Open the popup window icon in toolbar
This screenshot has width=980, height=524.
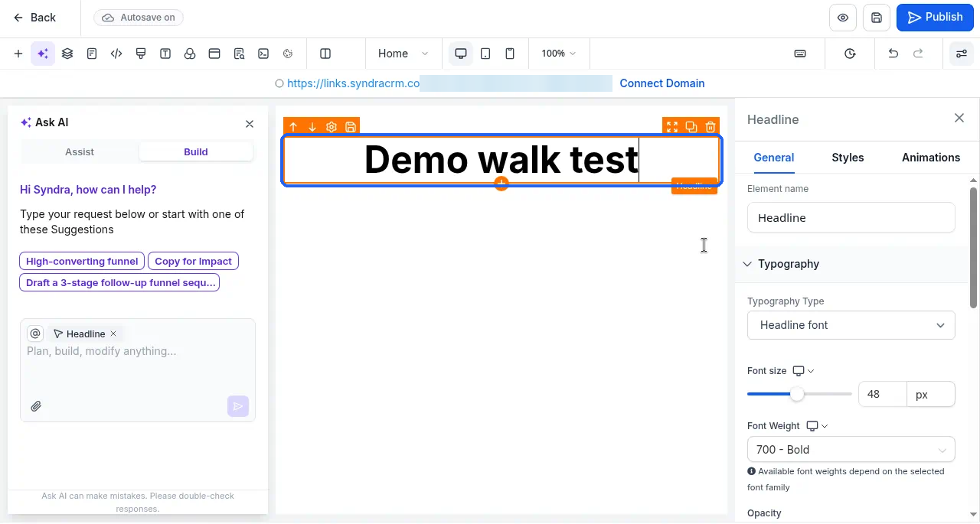point(214,54)
